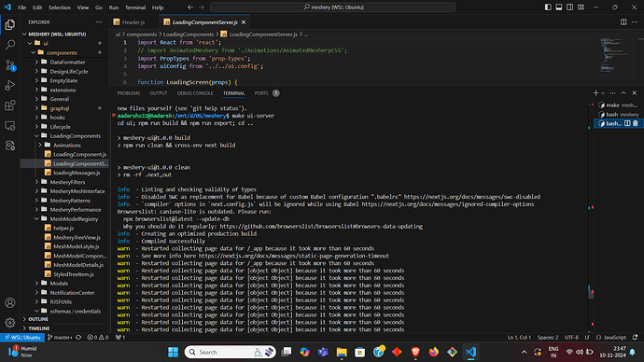Create a new terminal with plus icon

pos(595,93)
